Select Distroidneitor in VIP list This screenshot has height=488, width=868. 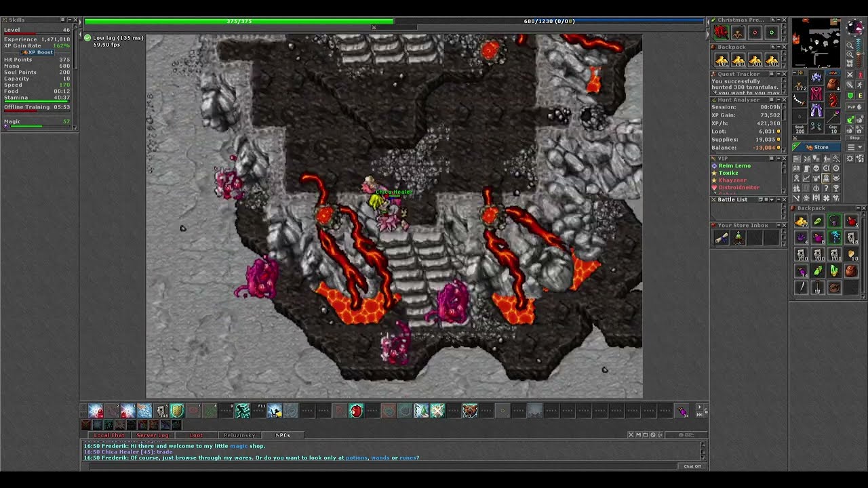739,188
